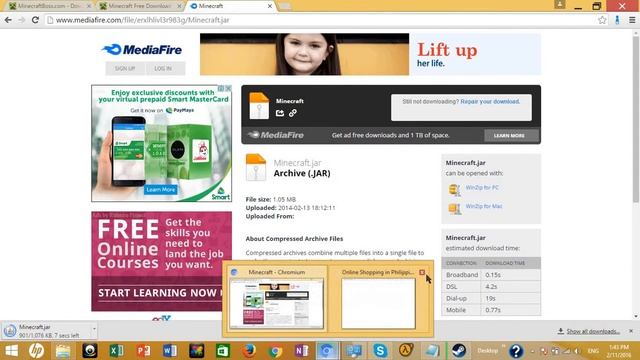Click the Learn More button in Smart ad
Viewport: 640px width, 360px height.
coord(161,190)
